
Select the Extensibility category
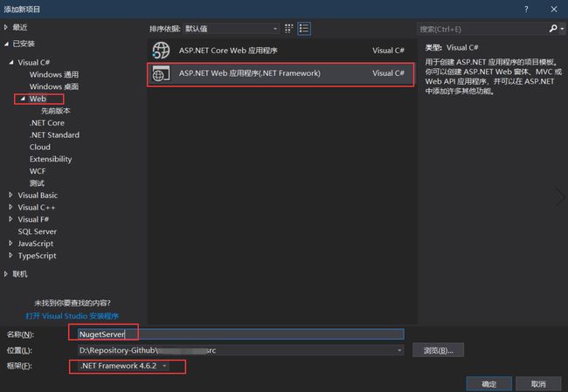(x=51, y=159)
